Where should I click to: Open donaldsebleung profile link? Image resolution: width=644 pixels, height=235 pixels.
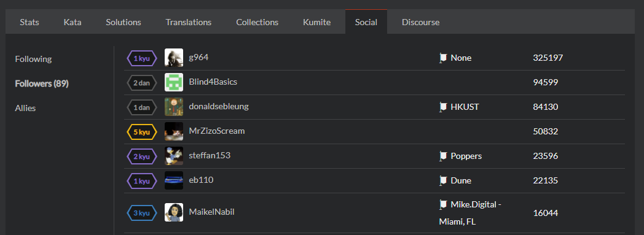(x=219, y=107)
